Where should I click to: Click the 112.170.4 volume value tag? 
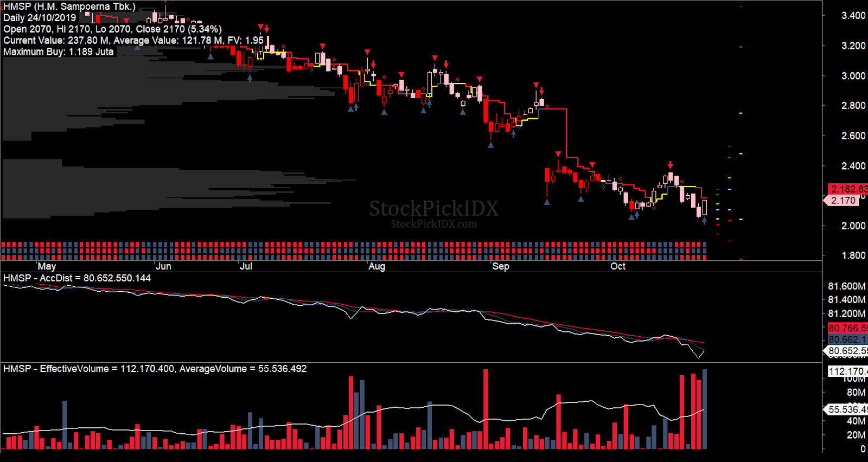point(847,371)
